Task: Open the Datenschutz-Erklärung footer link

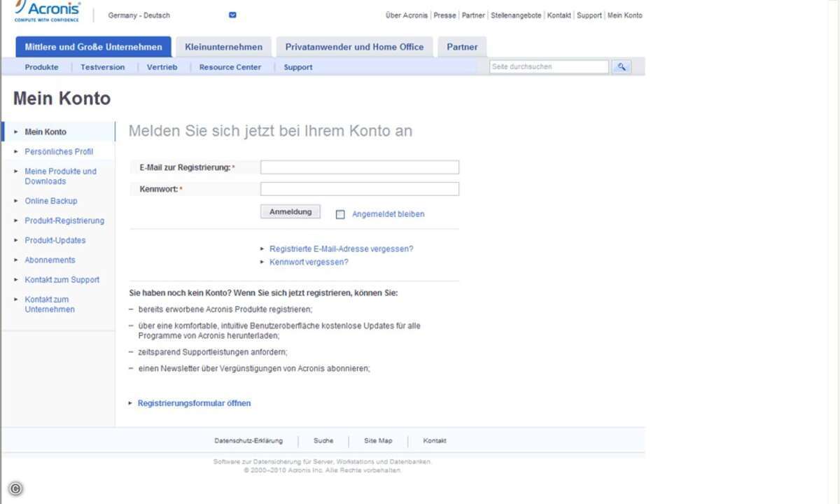Action: coord(248,441)
